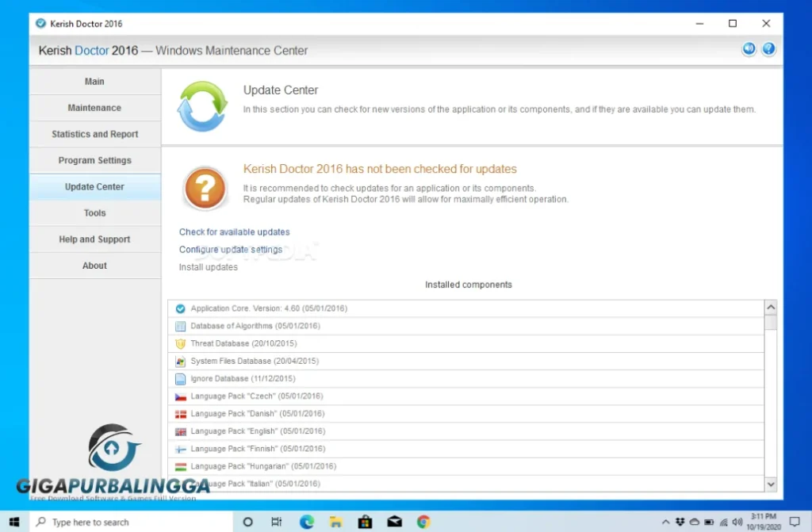
Task: Click the orange question mark status icon
Action: pyautogui.click(x=205, y=188)
